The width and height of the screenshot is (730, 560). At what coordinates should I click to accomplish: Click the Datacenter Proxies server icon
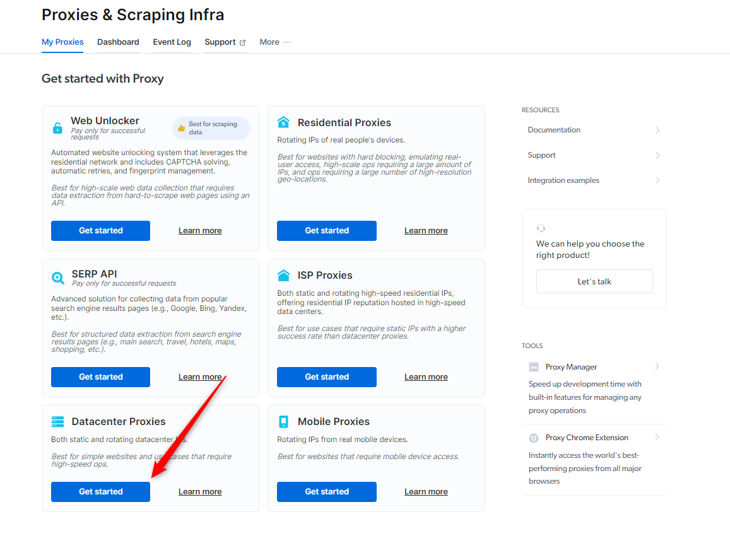pyautogui.click(x=57, y=422)
